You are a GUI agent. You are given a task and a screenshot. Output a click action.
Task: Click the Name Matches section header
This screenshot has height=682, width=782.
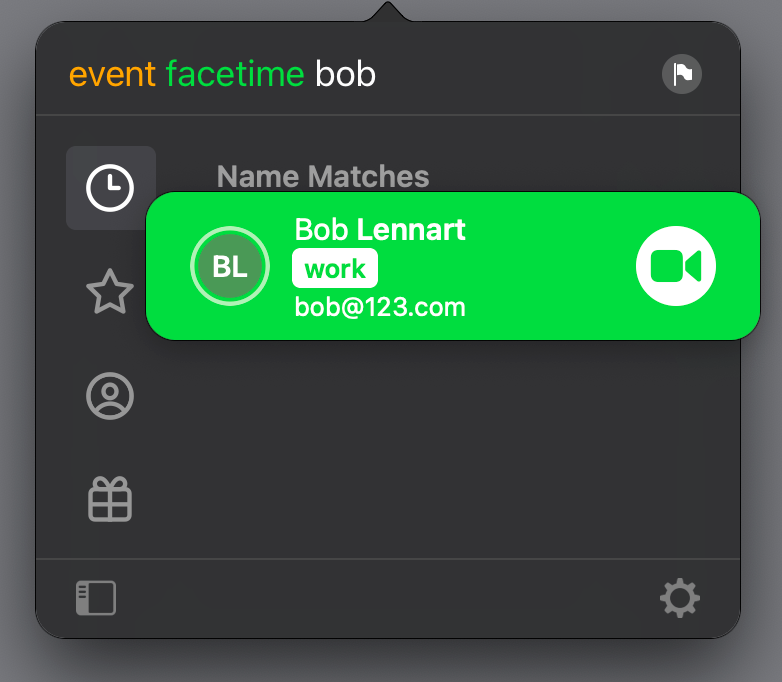point(323,176)
